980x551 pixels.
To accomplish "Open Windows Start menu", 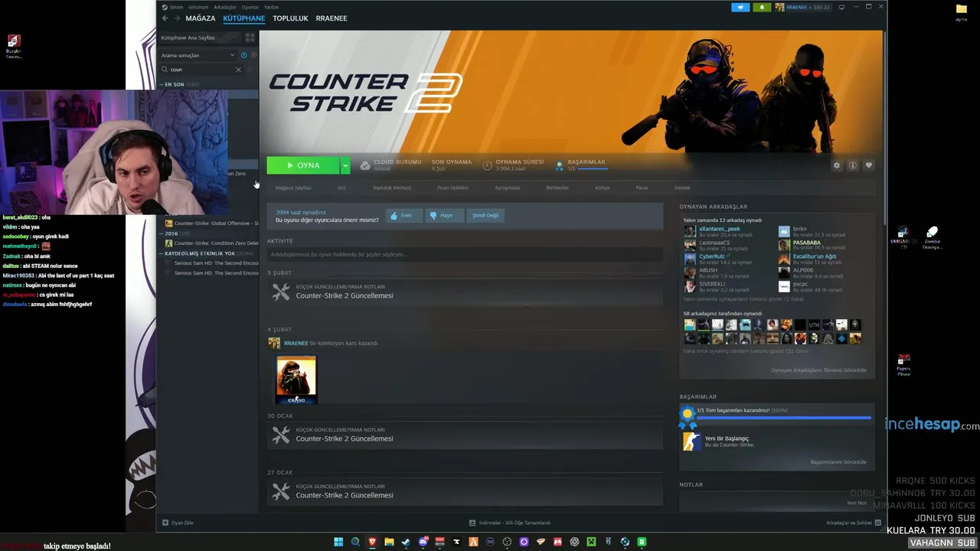I will [338, 542].
